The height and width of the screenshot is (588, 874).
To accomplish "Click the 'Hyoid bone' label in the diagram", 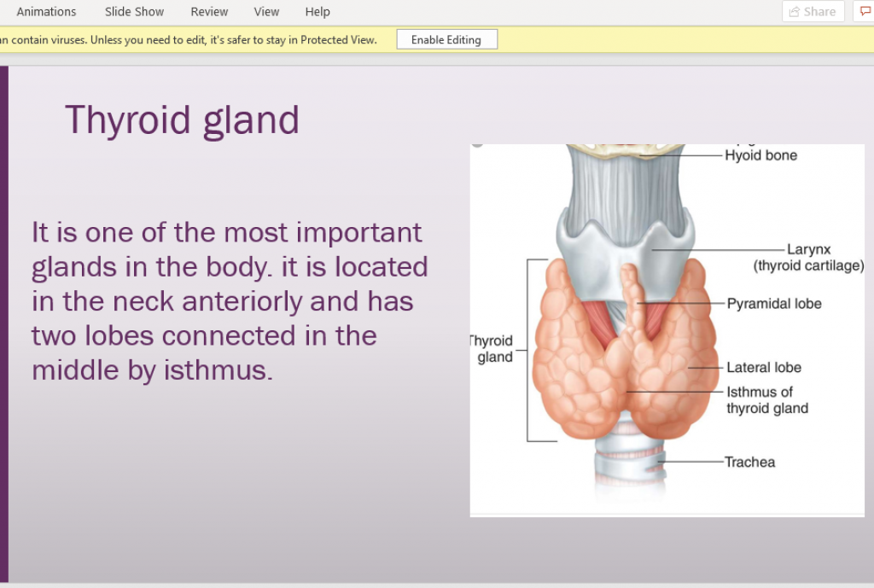I will click(760, 155).
